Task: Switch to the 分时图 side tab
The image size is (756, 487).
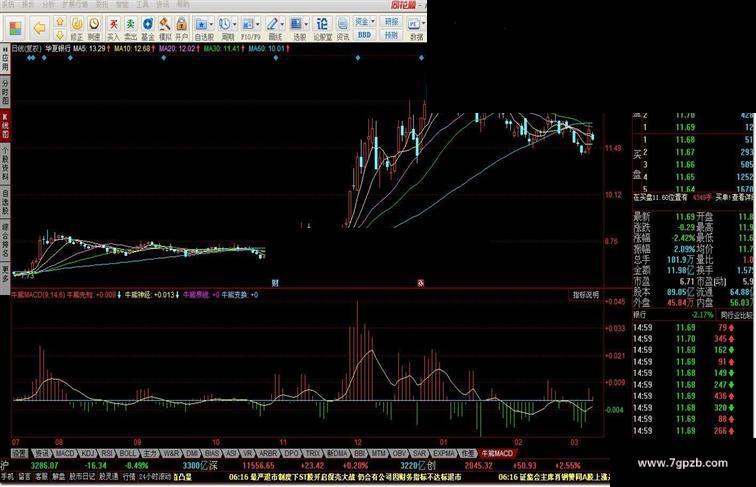Action: tap(5, 92)
